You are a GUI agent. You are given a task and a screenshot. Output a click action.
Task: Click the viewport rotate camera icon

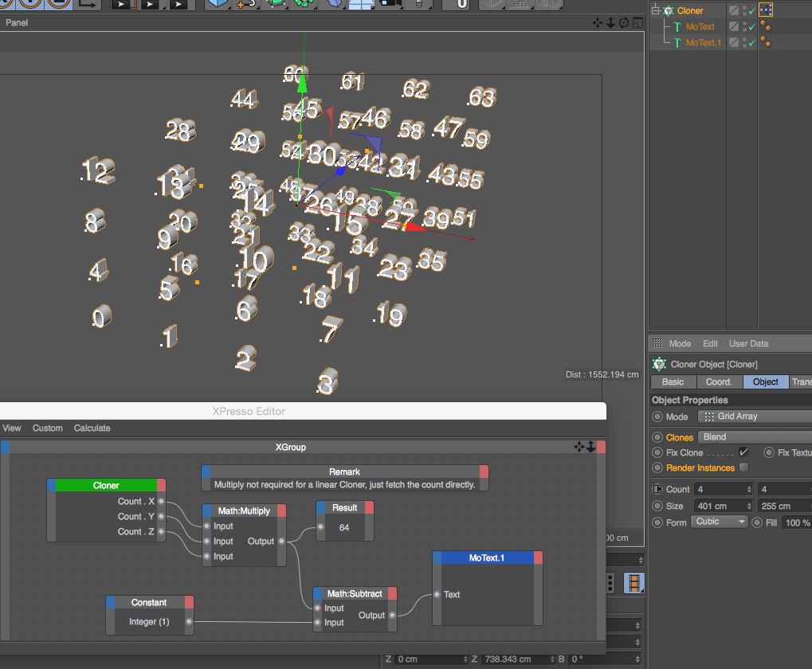(x=623, y=22)
